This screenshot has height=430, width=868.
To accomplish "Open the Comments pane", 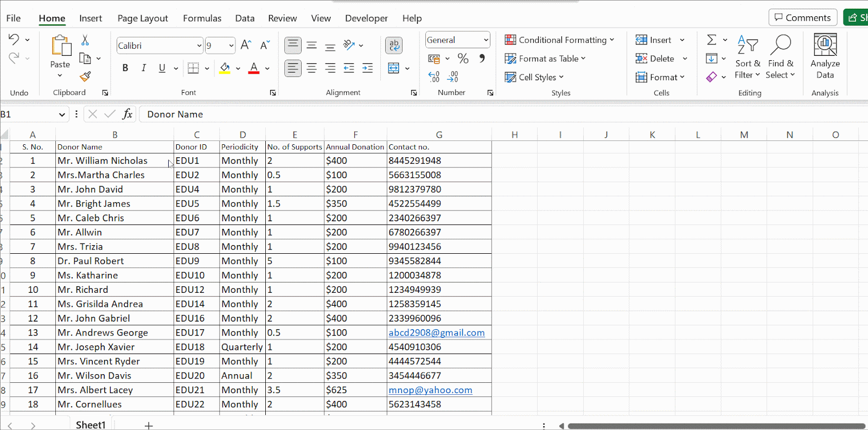I will pyautogui.click(x=802, y=17).
